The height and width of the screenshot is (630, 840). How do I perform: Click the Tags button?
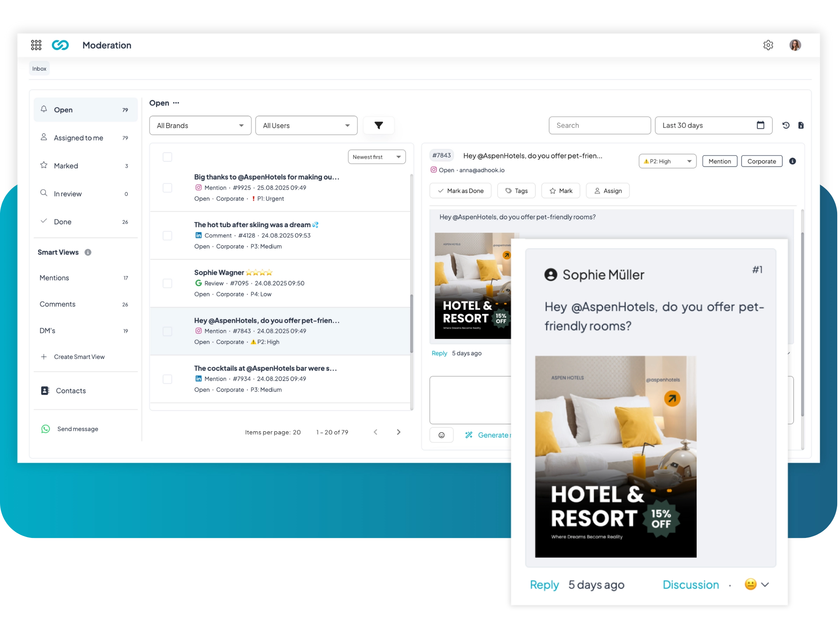click(x=517, y=191)
